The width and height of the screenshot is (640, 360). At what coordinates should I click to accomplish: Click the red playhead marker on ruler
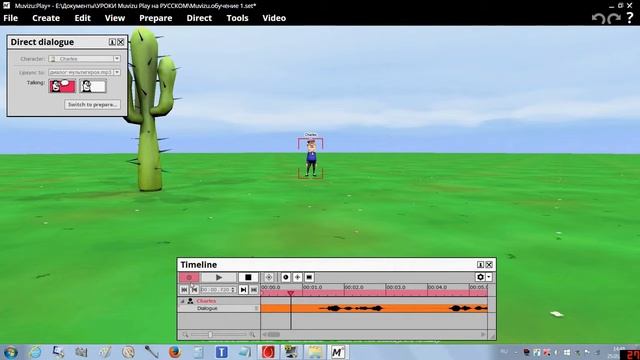tap(291, 293)
